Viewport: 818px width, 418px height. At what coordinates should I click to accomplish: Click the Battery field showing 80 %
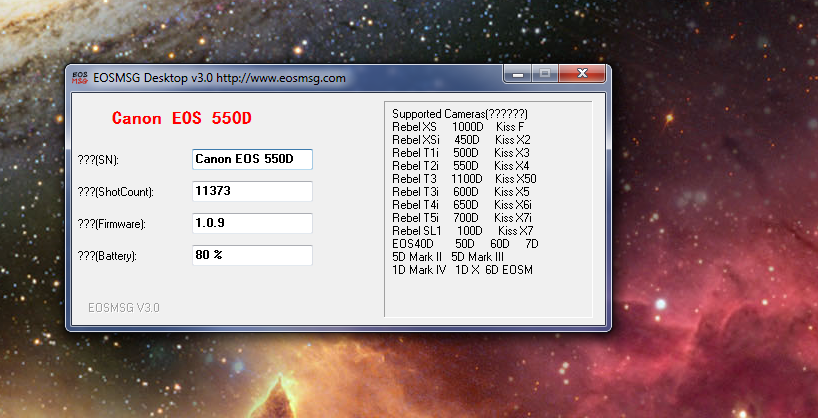point(252,255)
